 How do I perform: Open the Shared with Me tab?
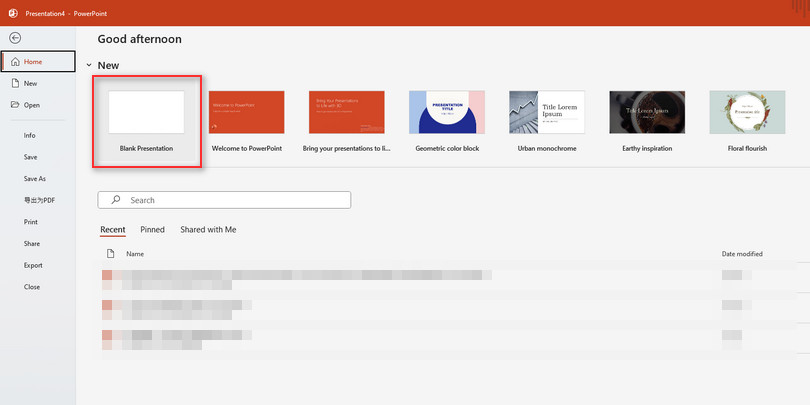tap(208, 230)
